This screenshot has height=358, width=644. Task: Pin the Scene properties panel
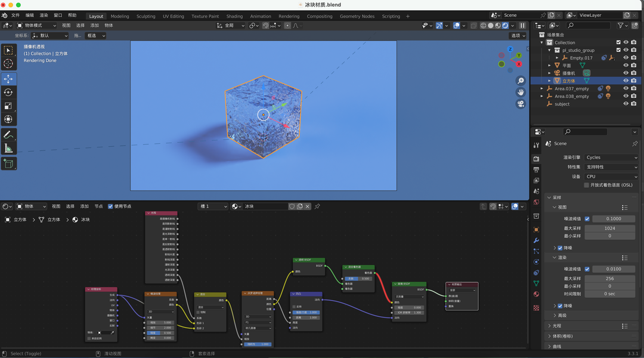click(634, 143)
